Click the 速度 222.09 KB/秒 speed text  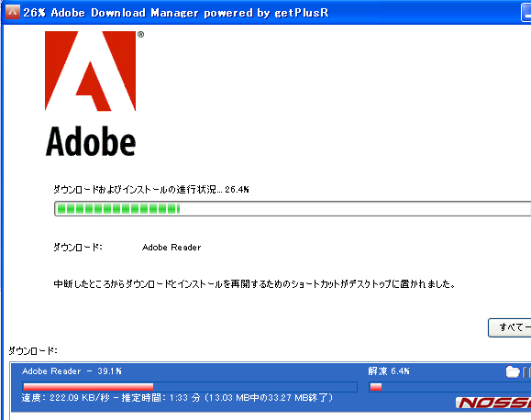pyautogui.click(x=66, y=398)
